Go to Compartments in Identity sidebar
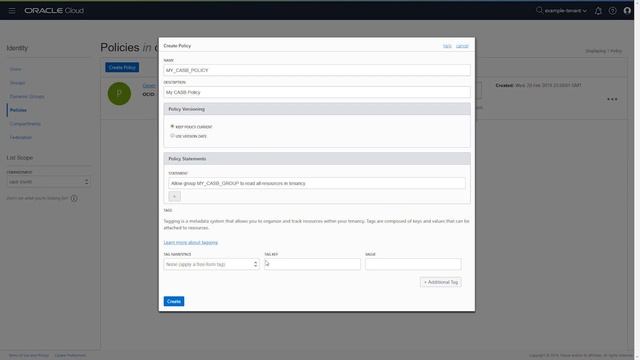This screenshot has height=360, width=640. click(25, 124)
